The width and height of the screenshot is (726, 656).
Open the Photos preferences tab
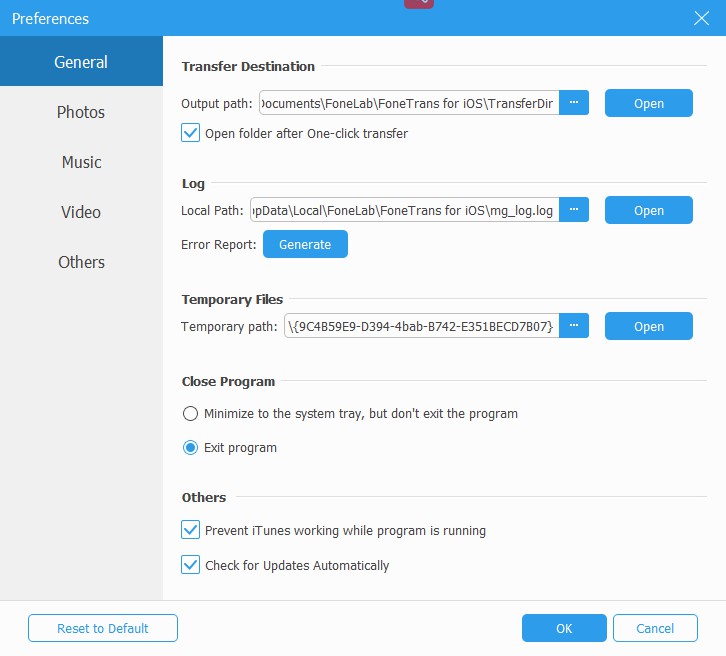81,112
